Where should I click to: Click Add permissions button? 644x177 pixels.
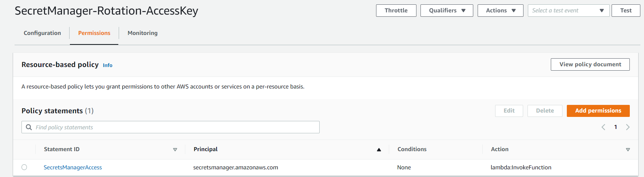point(598,111)
